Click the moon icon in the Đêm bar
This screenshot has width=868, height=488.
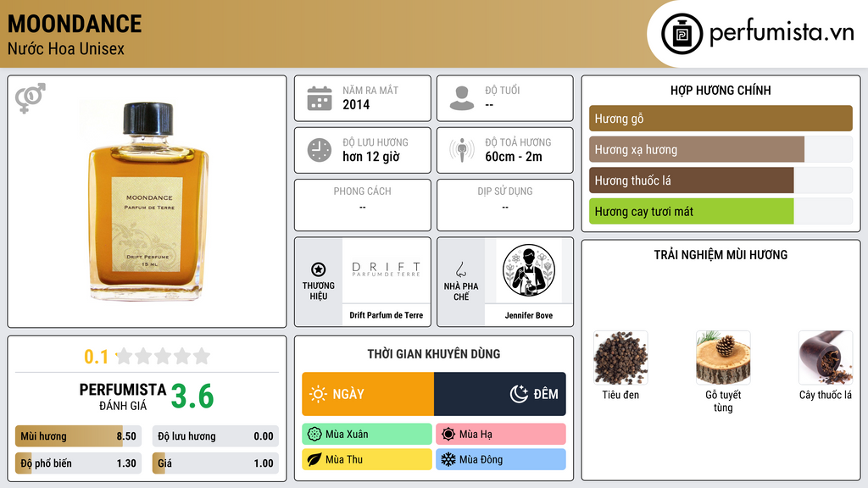519,394
